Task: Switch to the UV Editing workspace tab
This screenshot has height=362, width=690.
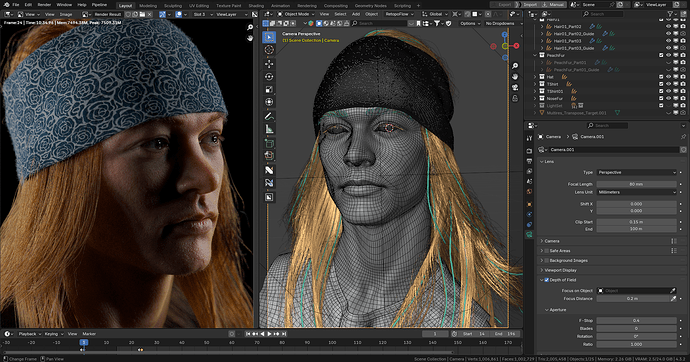Action: coord(199,6)
